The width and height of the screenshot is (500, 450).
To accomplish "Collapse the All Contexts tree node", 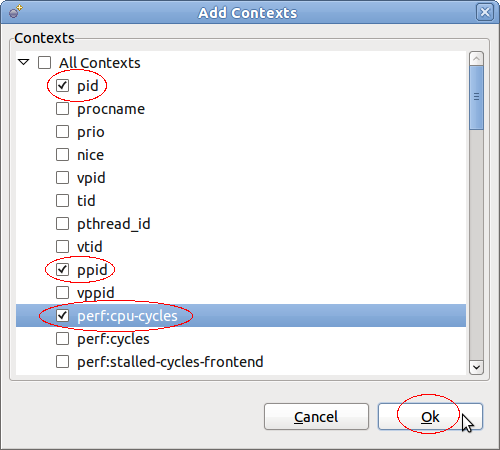I will tap(24, 62).
